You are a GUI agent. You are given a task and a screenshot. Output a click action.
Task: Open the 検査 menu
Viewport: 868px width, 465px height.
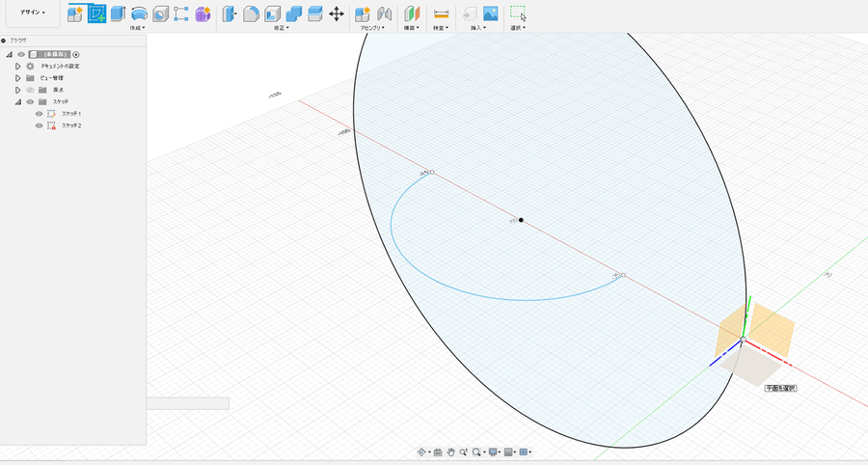441,28
